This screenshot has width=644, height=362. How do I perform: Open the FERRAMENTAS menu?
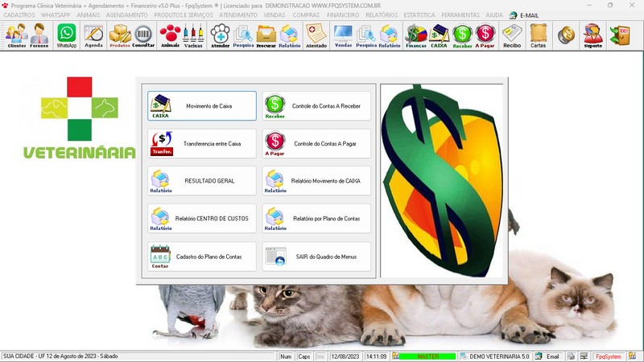pos(460,15)
